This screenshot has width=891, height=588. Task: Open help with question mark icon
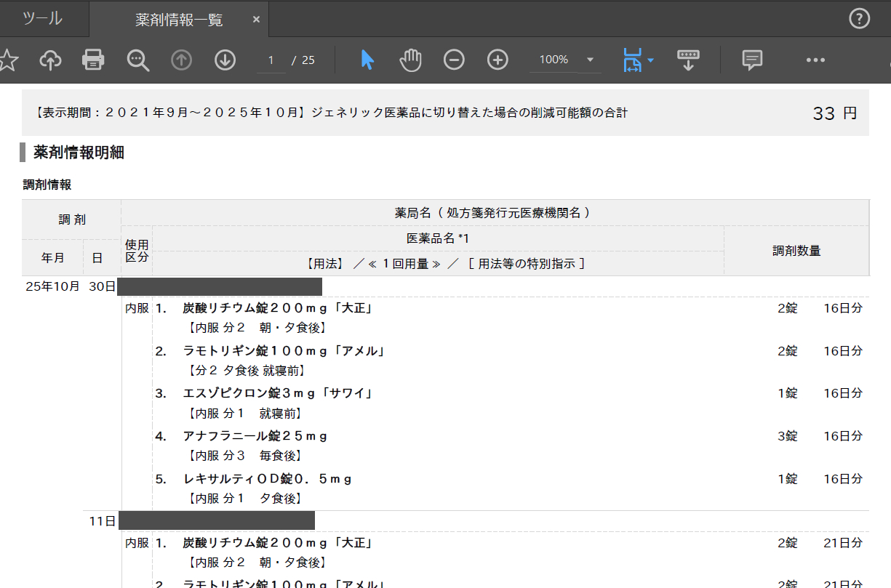[859, 20]
